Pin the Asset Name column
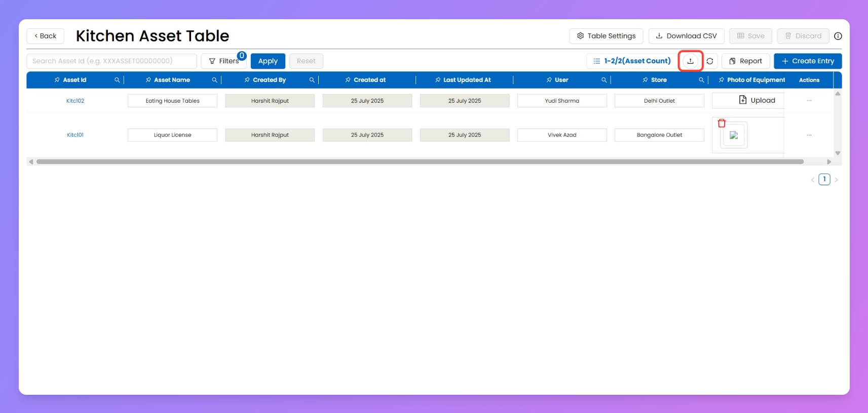The image size is (868, 413). tap(148, 80)
